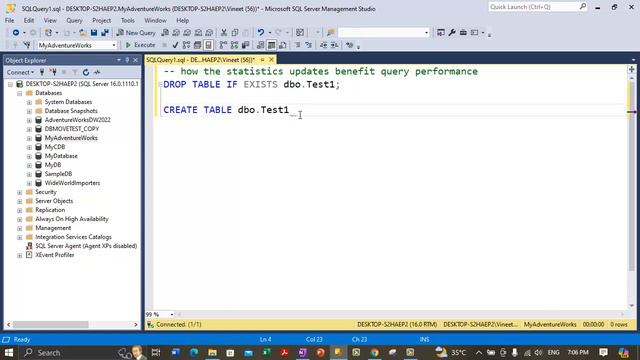Collapse the Databases folder node
This screenshot has width=640, height=360.
(x=20, y=93)
